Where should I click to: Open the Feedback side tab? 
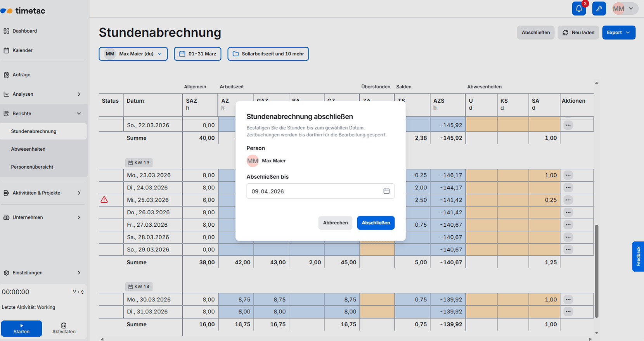pos(638,257)
